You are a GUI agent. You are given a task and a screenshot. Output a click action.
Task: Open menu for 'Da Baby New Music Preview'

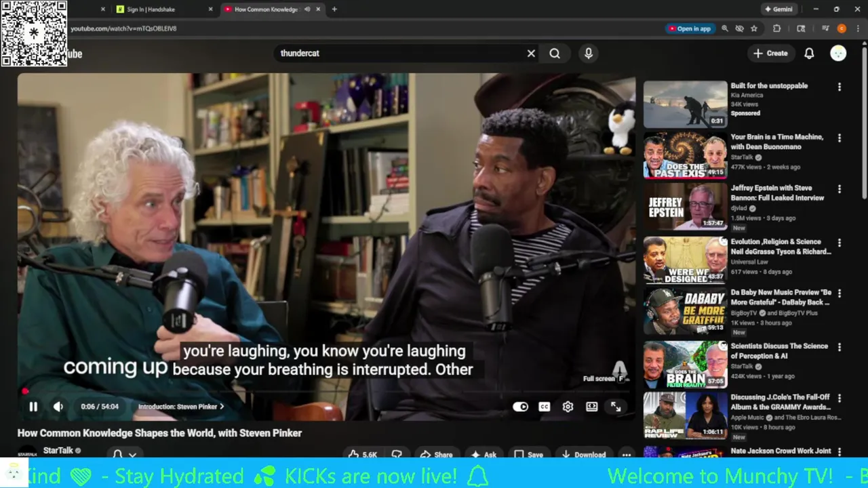[x=840, y=293]
